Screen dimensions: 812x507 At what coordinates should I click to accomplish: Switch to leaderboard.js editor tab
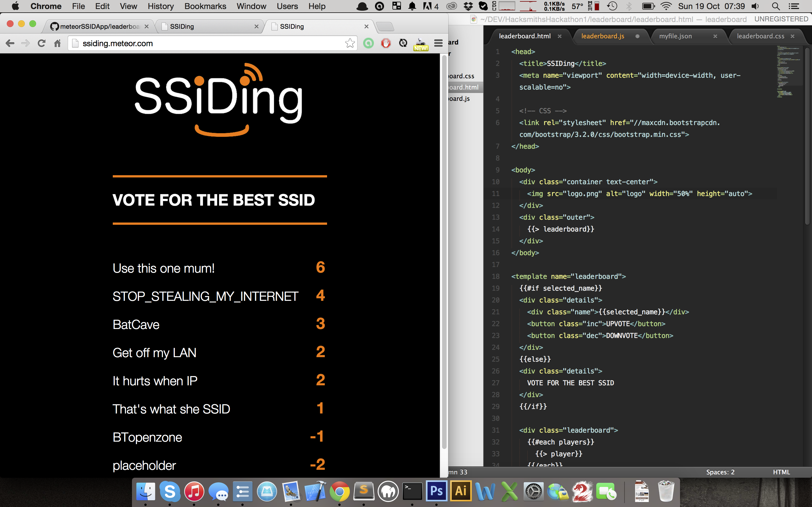click(603, 36)
